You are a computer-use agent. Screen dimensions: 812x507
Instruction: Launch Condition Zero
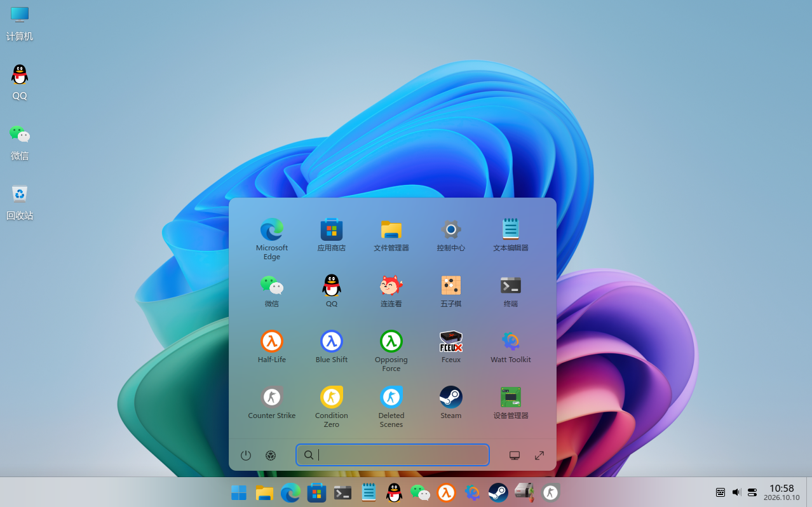(x=332, y=407)
